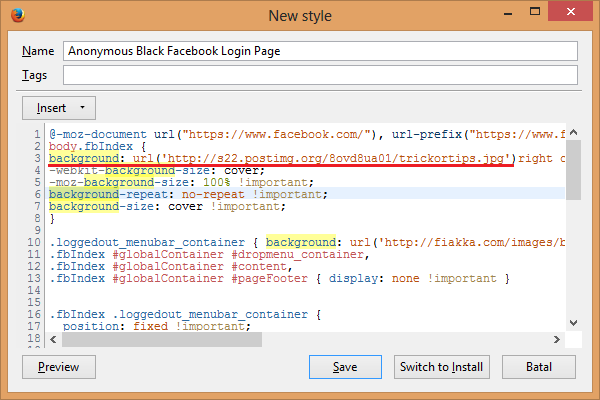
Task: Click 'display: none !important' text
Action: pos(412,278)
